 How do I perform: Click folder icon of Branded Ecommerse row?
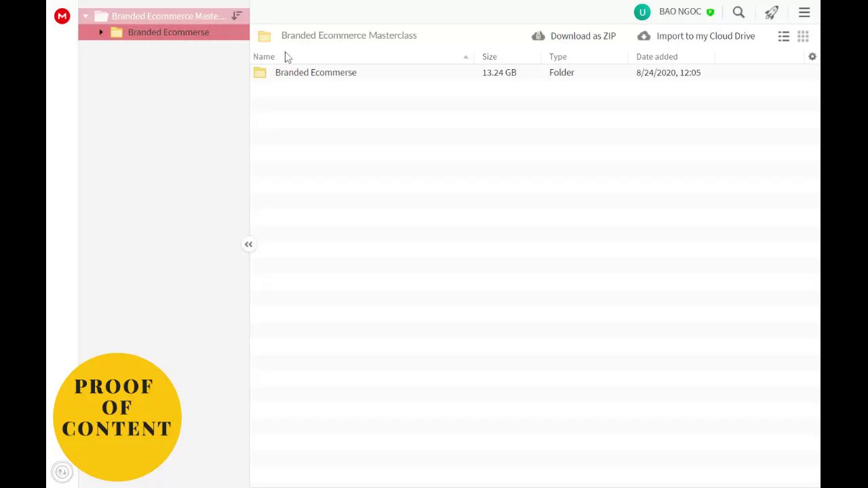[260, 73]
